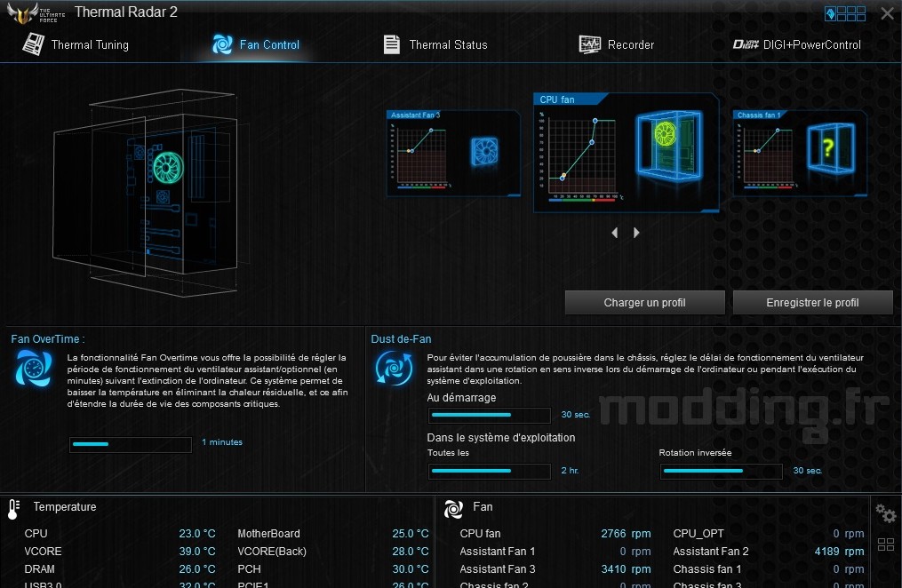Adjust the Au démarrage duration slider
902x588 pixels.
tap(490, 415)
